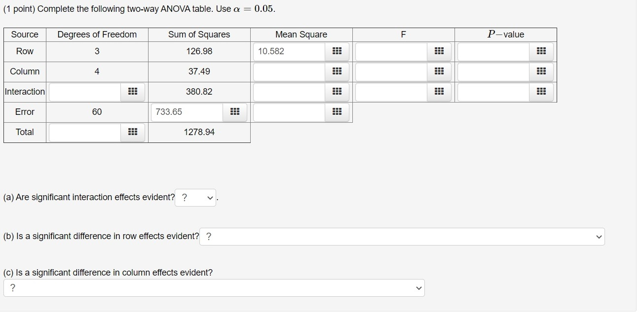Open the equation editor for Column F value
The image size is (644, 315).
pyautogui.click(x=439, y=71)
